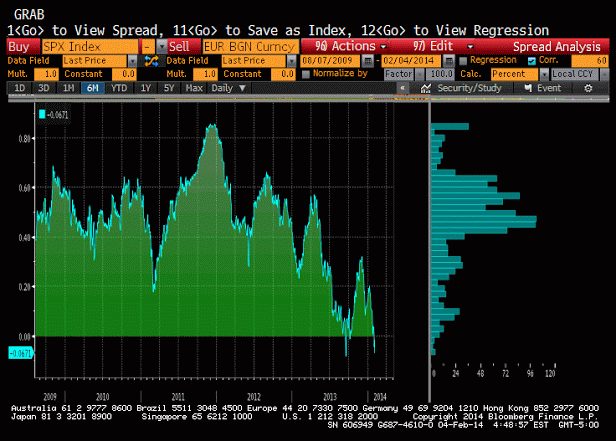Click the cyan -0.0671 axis value tag

pos(20,353)
